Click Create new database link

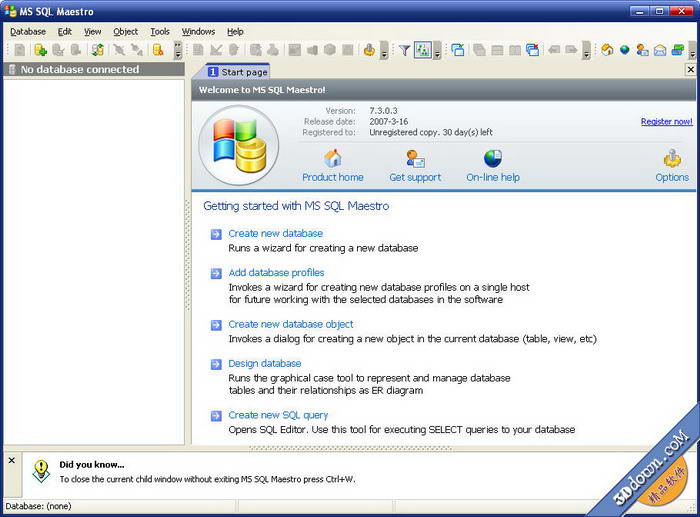click(275, 233)
